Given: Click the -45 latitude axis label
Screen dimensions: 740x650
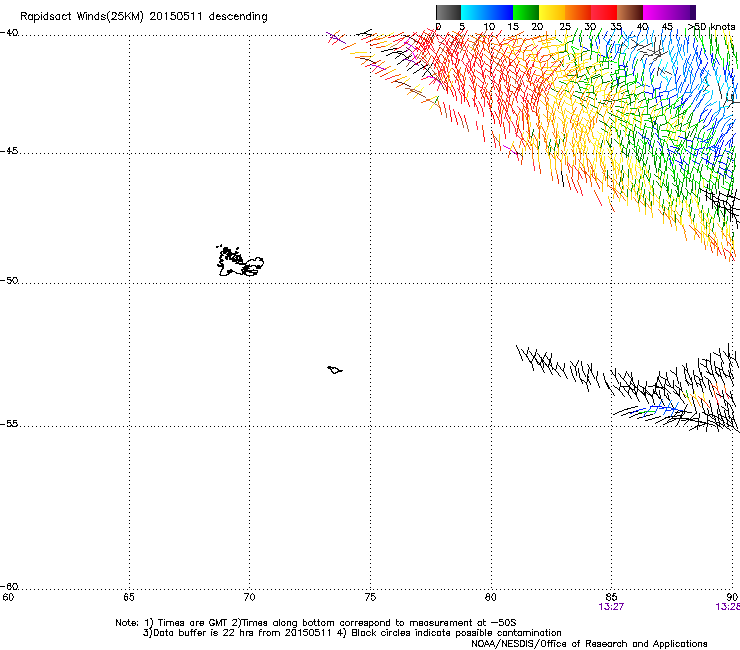Looking at the screenshot, I should click(x=9, y=151).
